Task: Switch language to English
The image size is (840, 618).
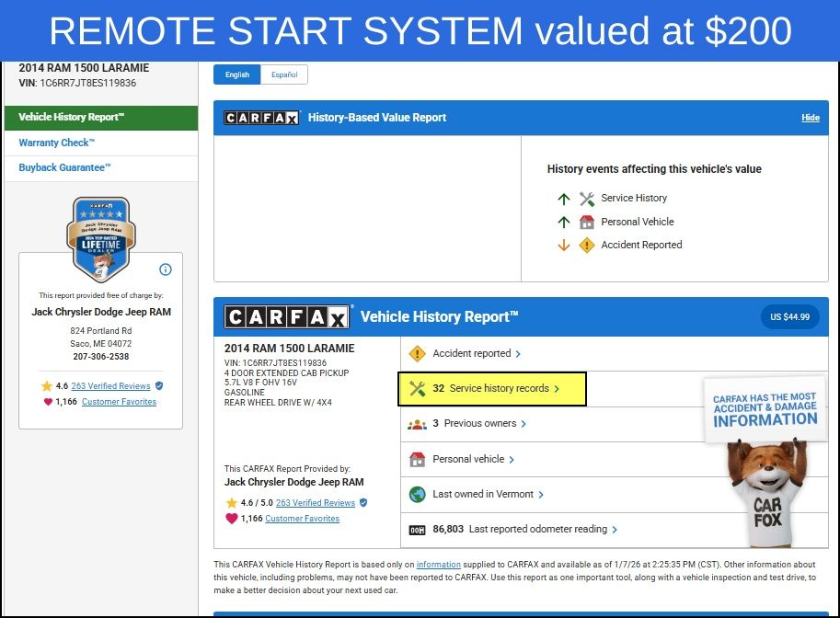Action: [237, 74]
